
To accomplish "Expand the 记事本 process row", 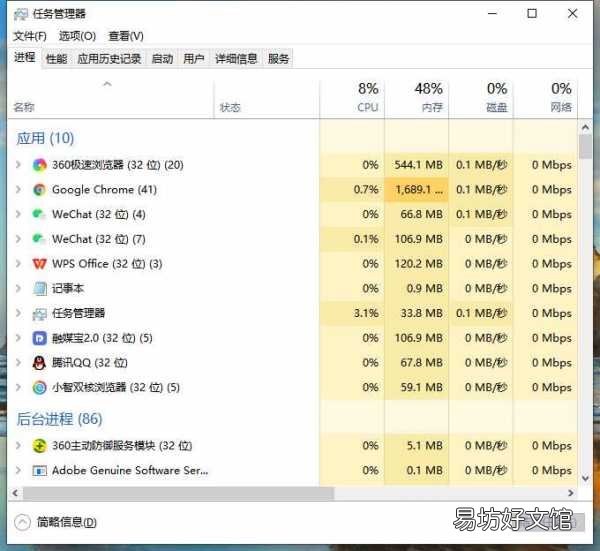I will (x=18, y=289).
